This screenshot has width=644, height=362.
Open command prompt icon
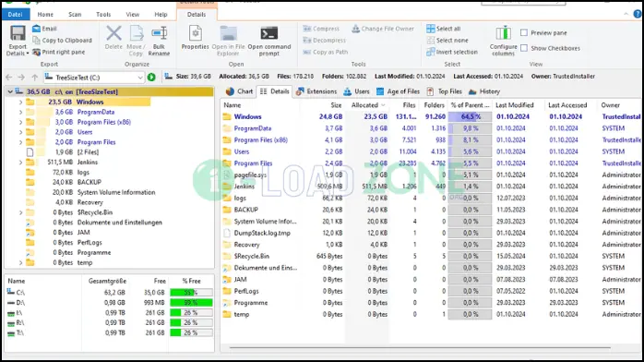click(269, 33)
